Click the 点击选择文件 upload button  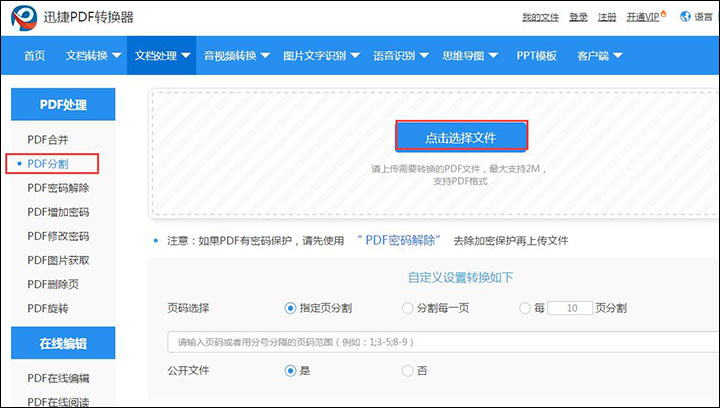(461, 136)
